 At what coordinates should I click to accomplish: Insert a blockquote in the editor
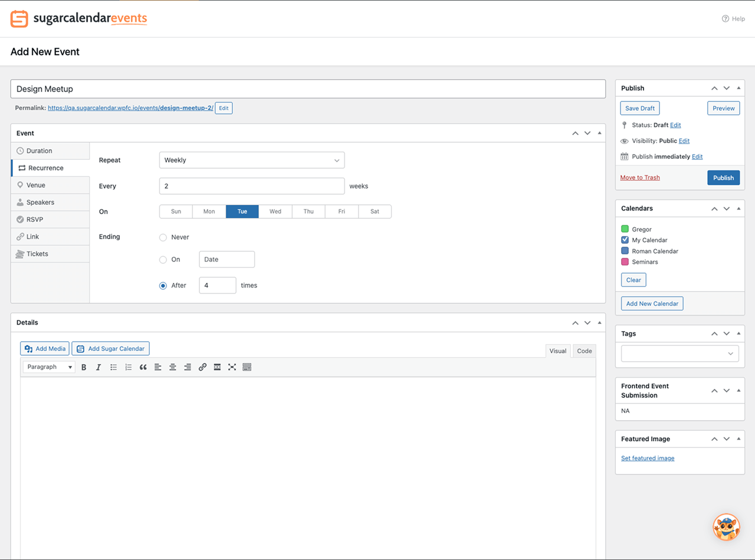[x=143, y=367]
